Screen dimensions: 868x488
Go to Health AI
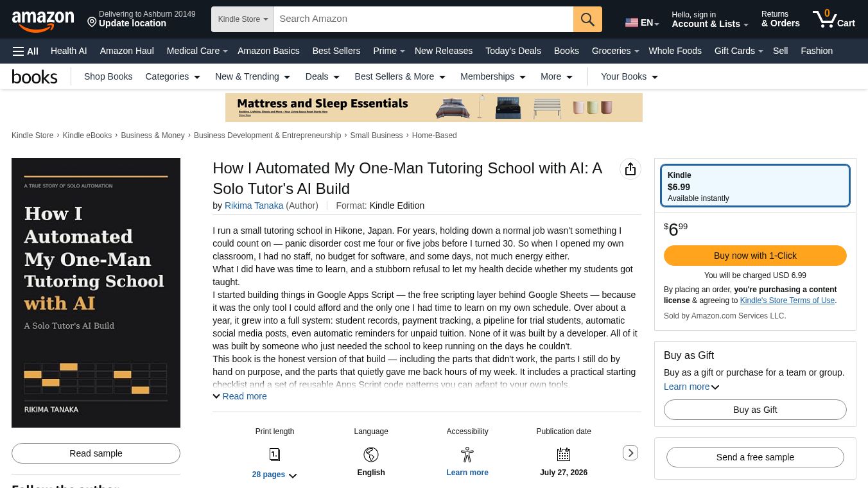[69, 51]
